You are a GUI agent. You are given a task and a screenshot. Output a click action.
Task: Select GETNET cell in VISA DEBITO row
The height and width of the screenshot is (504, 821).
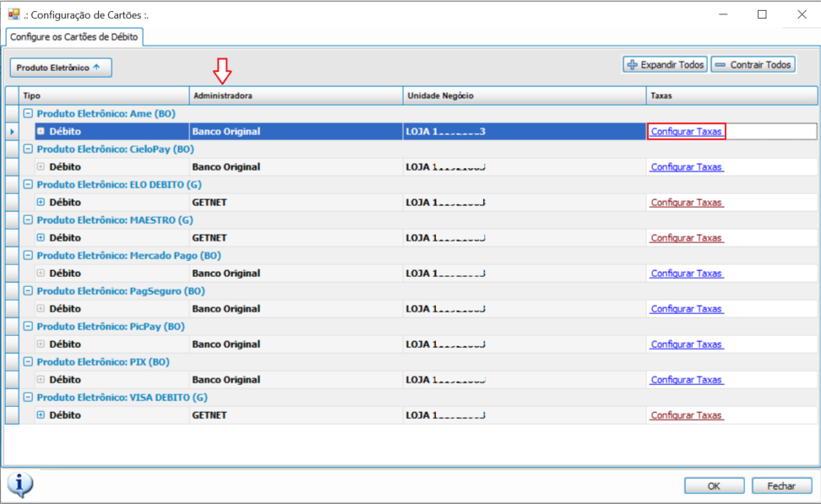[296, 415]
